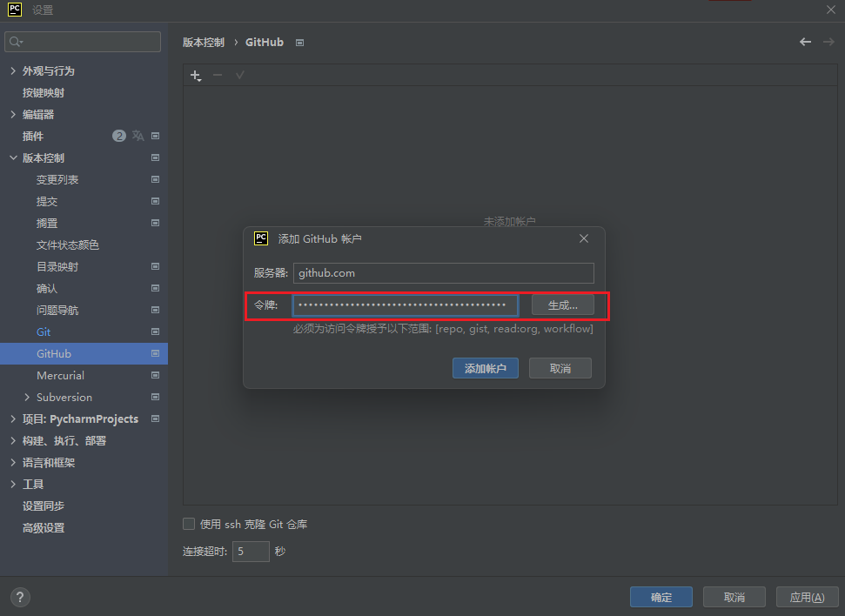
Task: Expand 项目: PycharmProjects section
Action: coord(13,418)
